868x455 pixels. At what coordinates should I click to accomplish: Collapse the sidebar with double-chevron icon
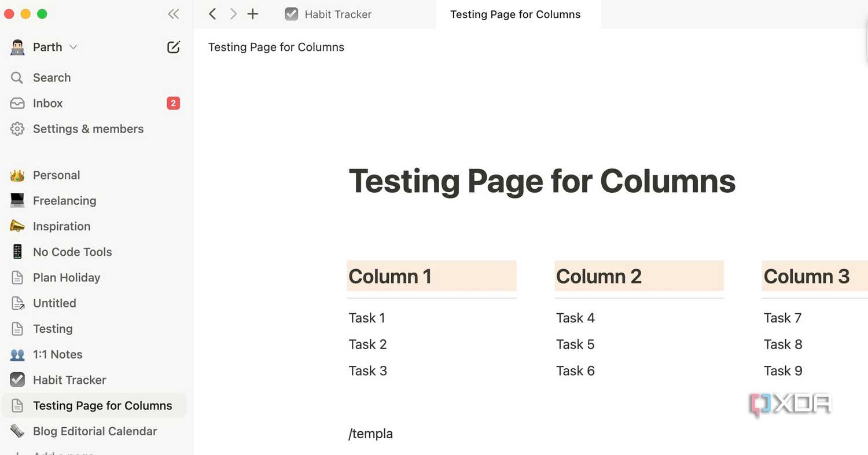[173, 14]
